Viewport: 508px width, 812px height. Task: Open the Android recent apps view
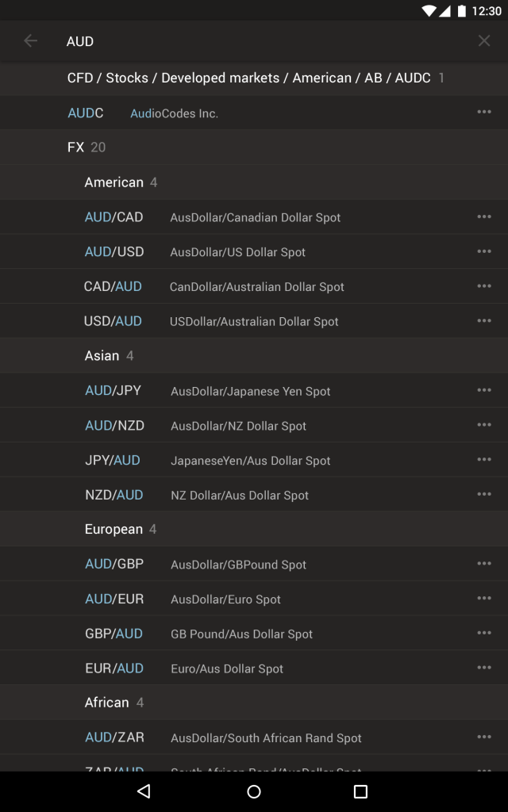tap(360, 791)
